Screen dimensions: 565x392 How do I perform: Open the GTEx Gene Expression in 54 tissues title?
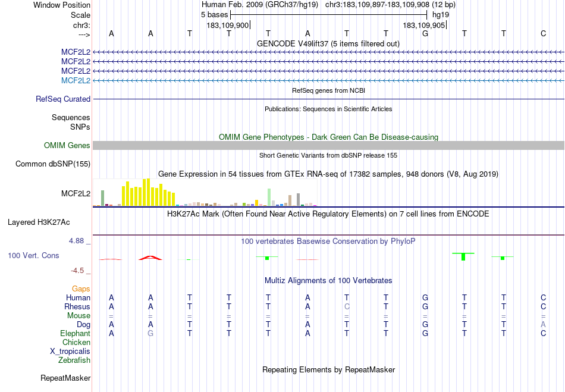(328, 174)
